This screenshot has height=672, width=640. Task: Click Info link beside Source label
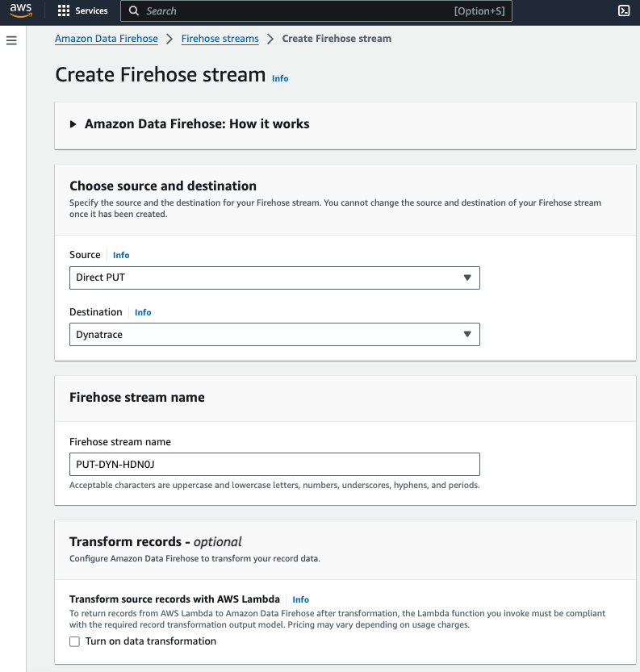121,255
